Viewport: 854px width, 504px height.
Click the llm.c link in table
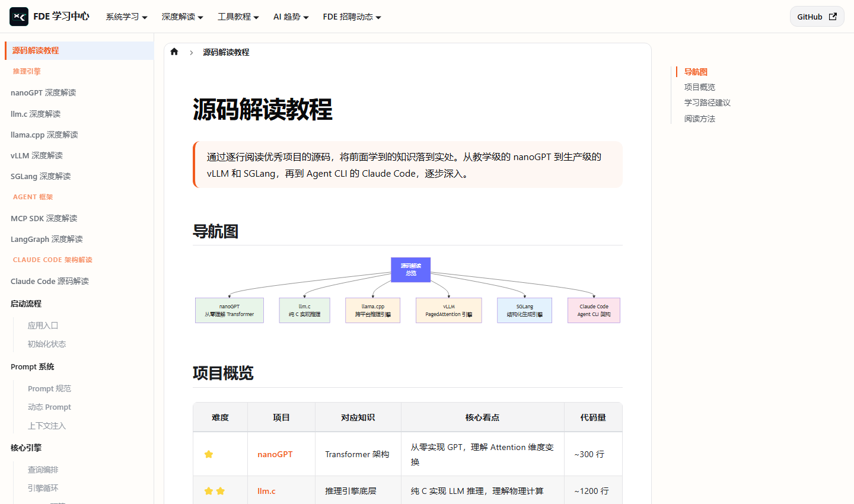pyautogui.click(x=266, y=491)
